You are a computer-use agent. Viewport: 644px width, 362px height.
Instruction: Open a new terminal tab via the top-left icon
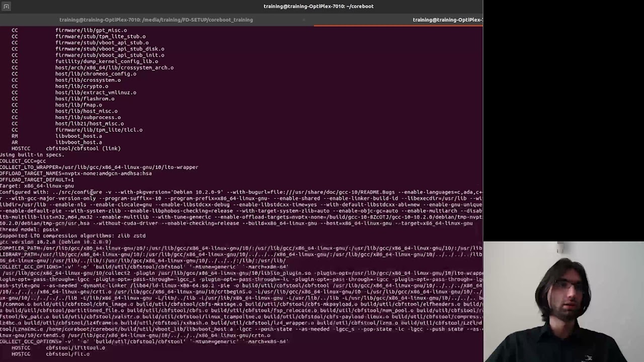click(x=6, y=6)
